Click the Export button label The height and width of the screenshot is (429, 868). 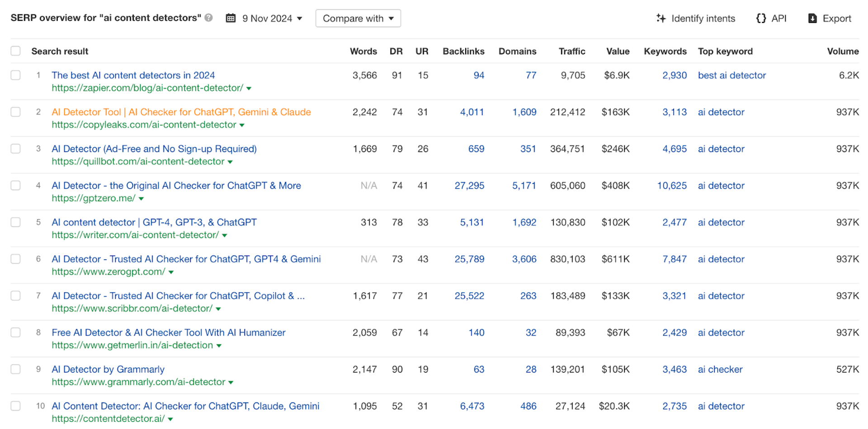point(837,19)
